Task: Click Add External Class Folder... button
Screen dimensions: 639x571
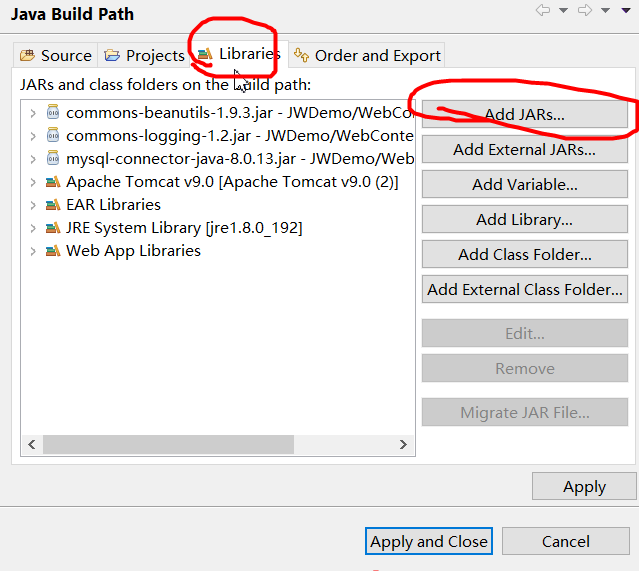Action: point(525,290)
